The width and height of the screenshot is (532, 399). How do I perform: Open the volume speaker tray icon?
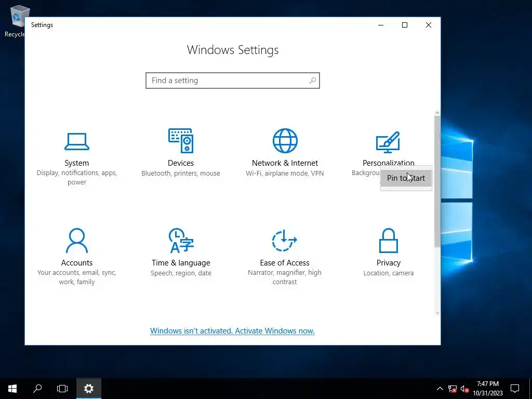tap(464, 389)
